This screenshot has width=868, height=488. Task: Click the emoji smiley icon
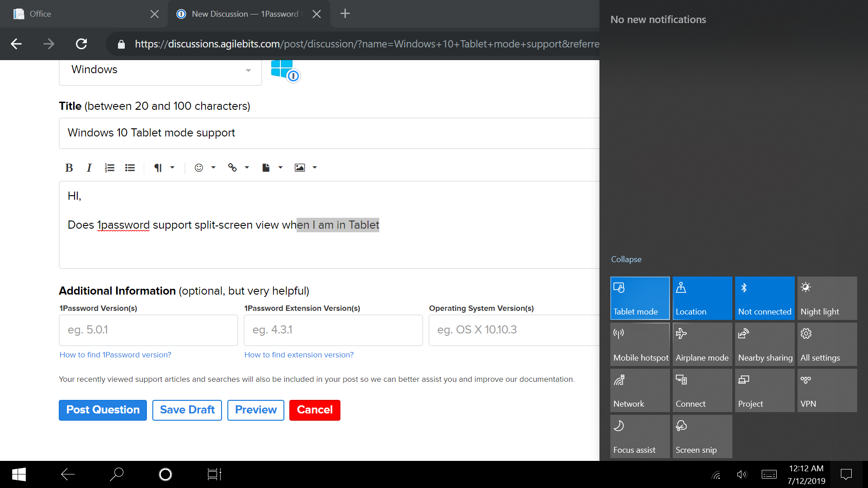(x=199, y=168)
